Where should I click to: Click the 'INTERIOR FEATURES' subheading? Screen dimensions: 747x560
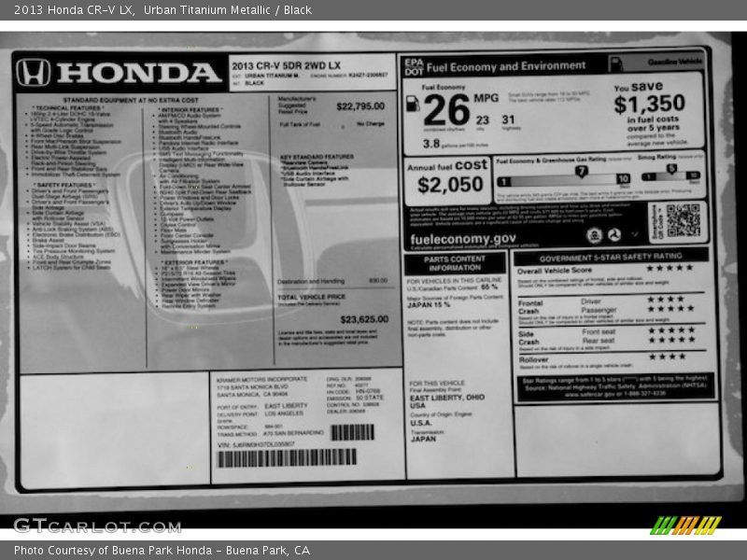[x=190, y=110]
